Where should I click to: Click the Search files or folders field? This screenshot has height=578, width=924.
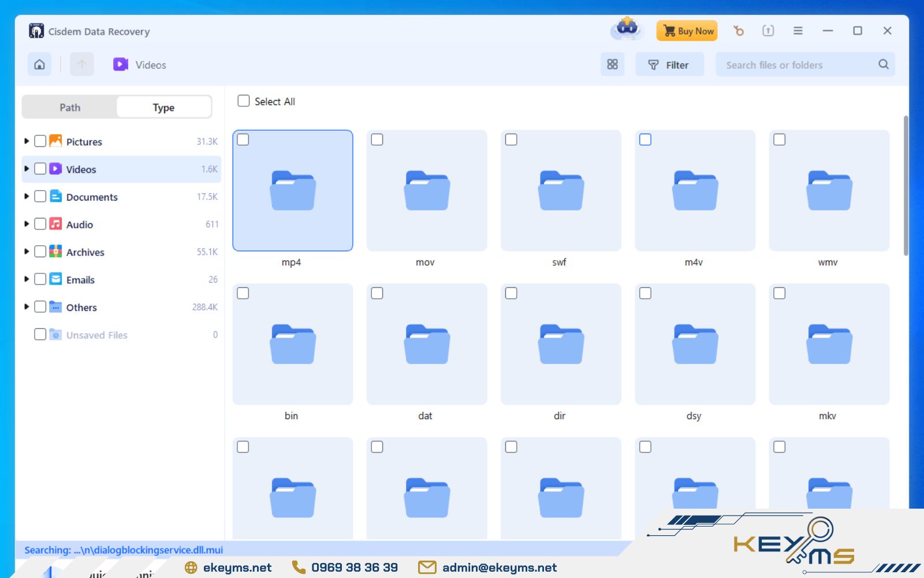pos(797,64)
